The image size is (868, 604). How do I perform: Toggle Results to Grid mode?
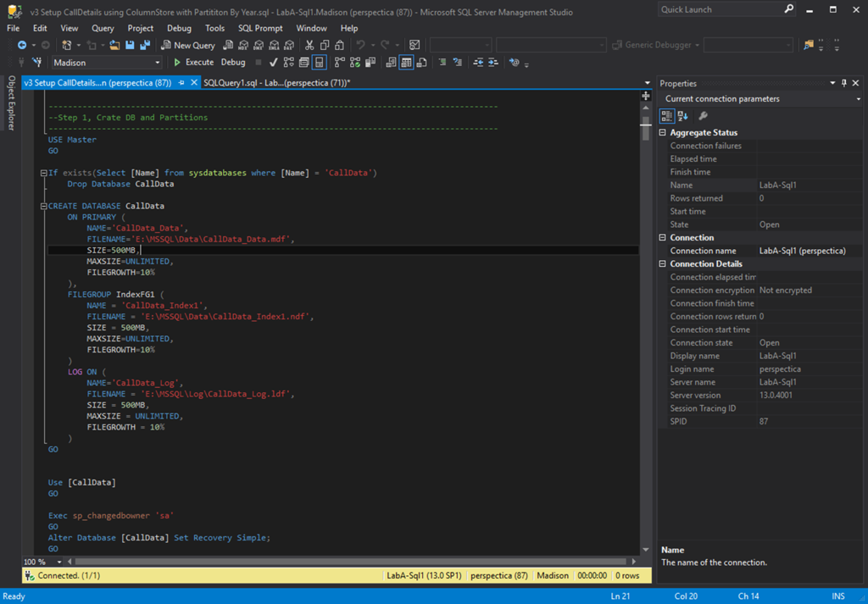tap(406, 63)
